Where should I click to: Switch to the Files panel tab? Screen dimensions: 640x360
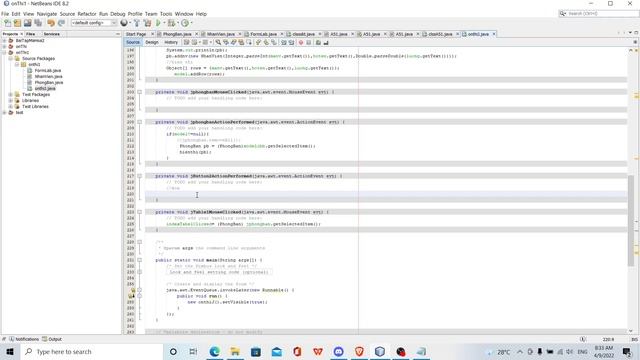[31, 34]
